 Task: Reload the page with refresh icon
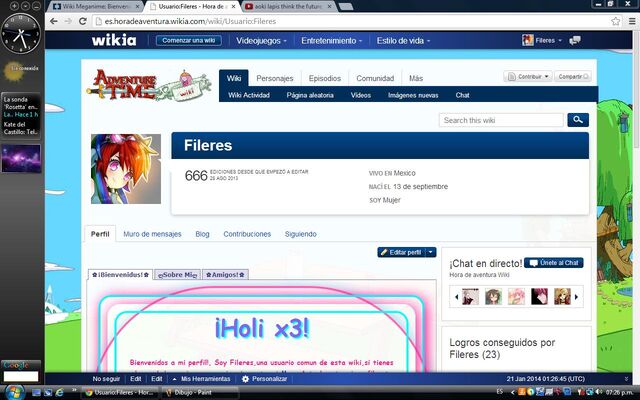[82, 21]
